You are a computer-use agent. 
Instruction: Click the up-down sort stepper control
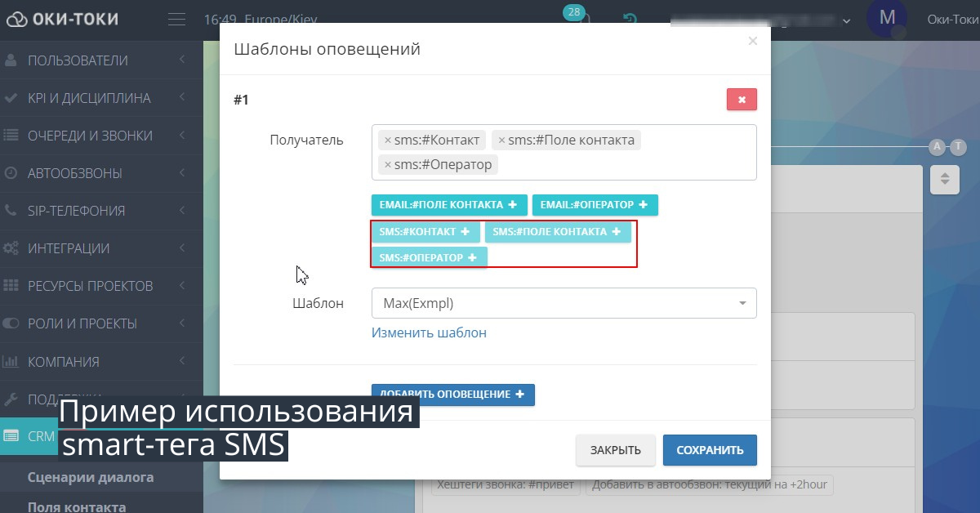point(945,179)
